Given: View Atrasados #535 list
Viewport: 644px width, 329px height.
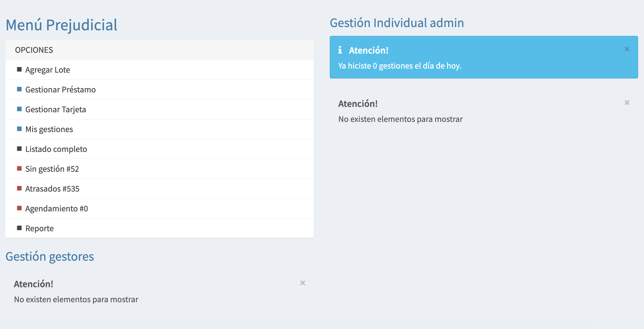Looking at the screenshot, I should click(x=52, y=189).
